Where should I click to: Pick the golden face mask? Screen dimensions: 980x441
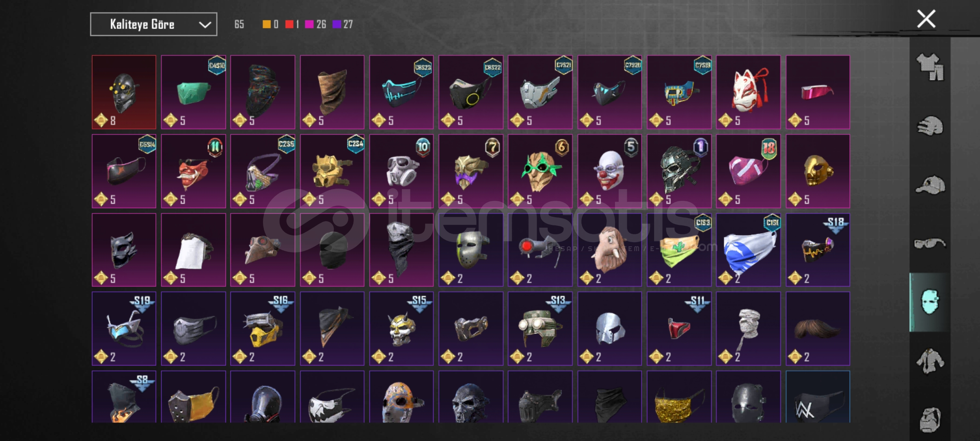coord(818,171)
